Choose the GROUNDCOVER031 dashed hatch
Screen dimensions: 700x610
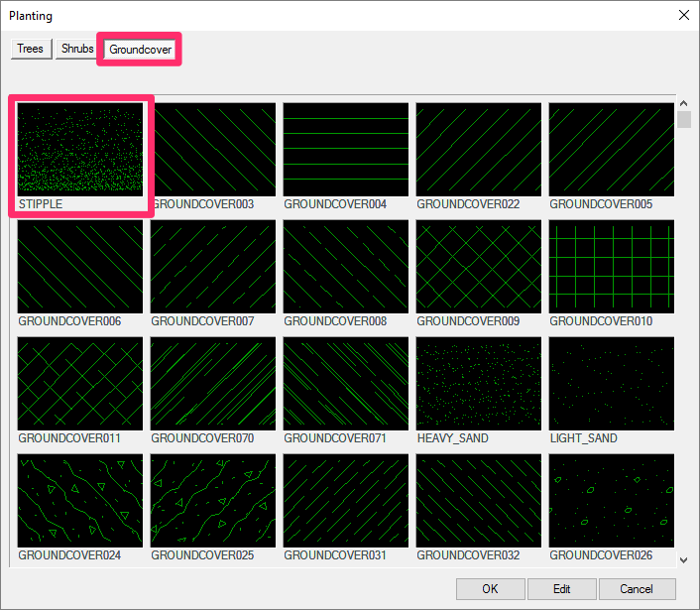[x=346, y=501]
